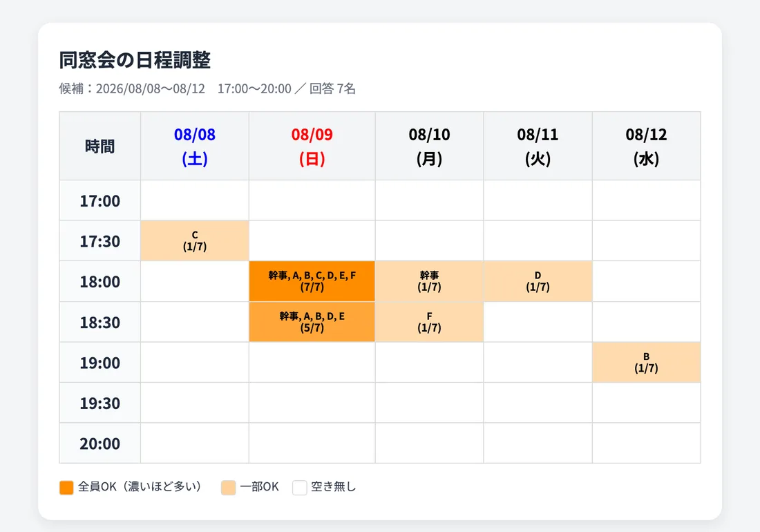Click the 同窓会の日程調整 title
The height and width of the screenshot is (532, 760).
[135, 60]
